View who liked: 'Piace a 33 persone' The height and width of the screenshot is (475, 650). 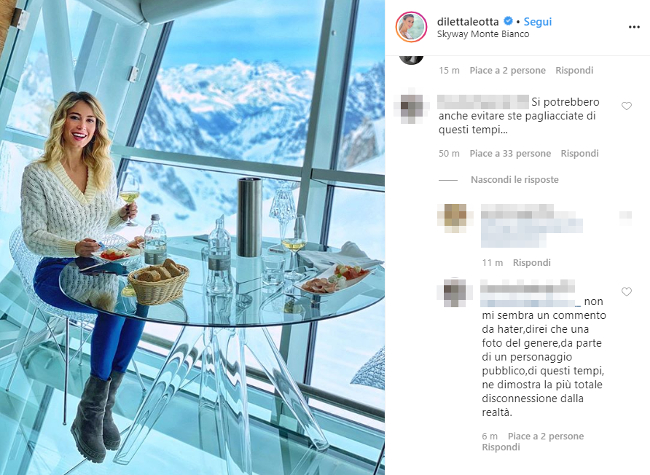pyautogui.click(x=510, y=154)
